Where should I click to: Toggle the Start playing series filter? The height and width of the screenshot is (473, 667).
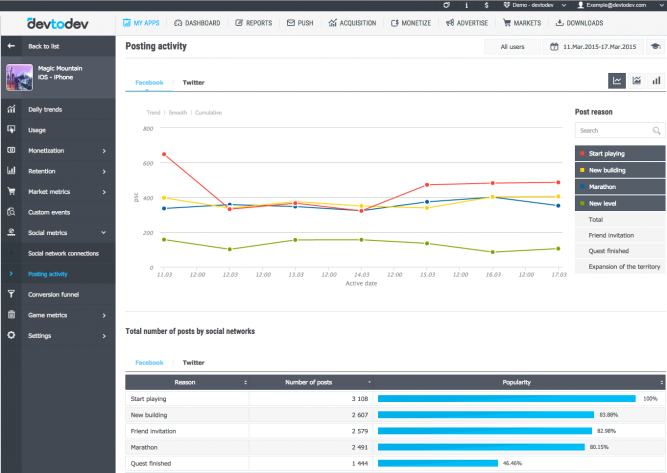point(620,154)
